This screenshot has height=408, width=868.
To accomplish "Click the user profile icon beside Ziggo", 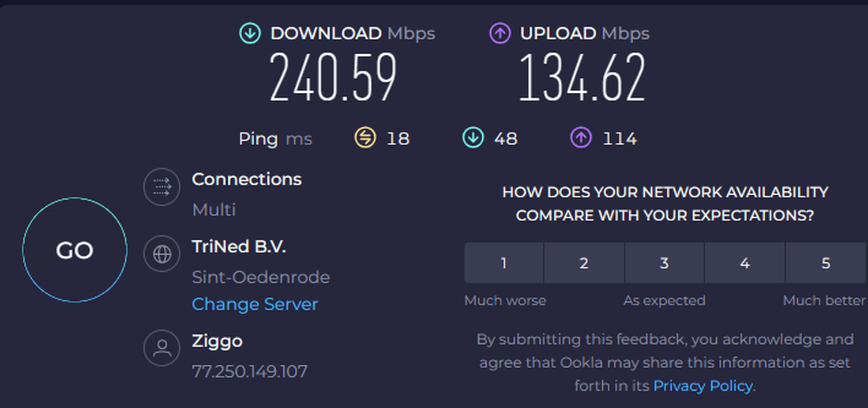I will click(162, 347).
